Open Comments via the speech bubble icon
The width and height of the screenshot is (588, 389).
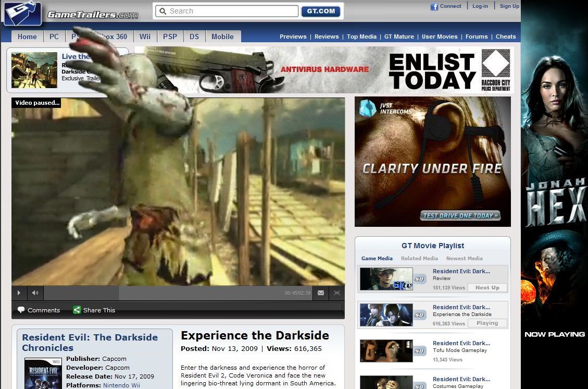point(21,310)
